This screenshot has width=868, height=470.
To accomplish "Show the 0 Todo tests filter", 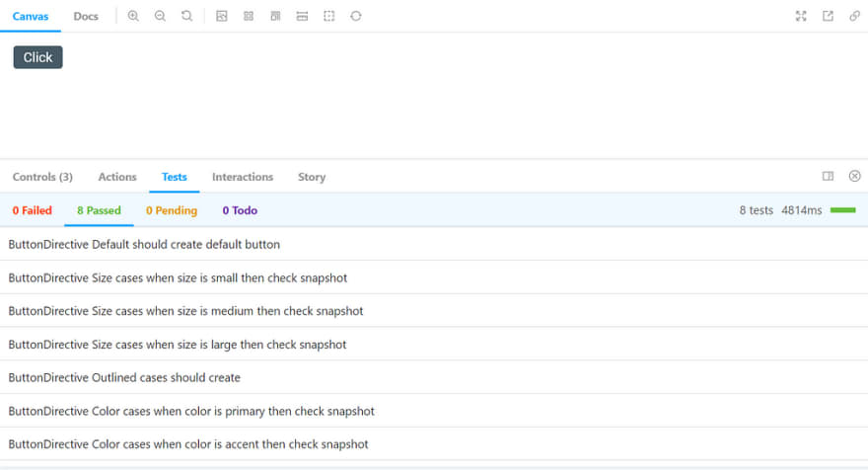I will [x=240, y=210].
